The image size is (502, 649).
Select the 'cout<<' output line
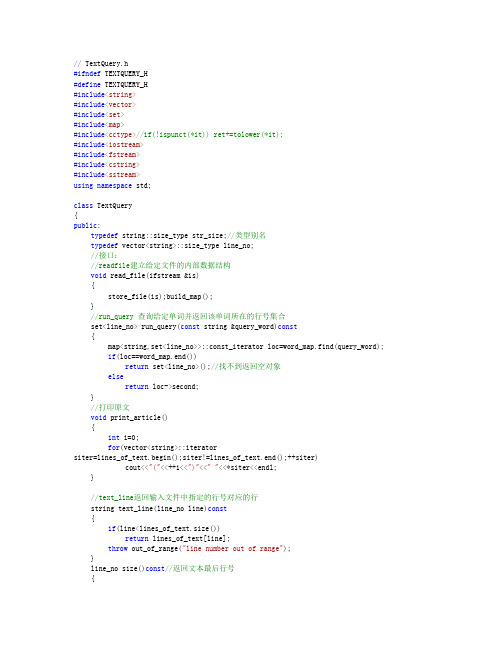click(201, 468)
